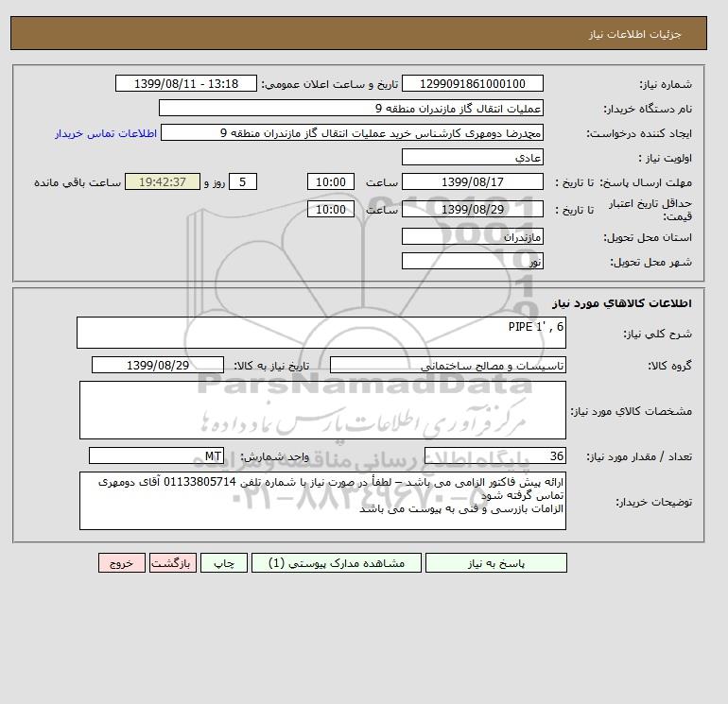Image resolution: width=728 pixels, height=704 pixels.
Task: Open اطلاعات تماس خریدار link
Action: (106, 133)
